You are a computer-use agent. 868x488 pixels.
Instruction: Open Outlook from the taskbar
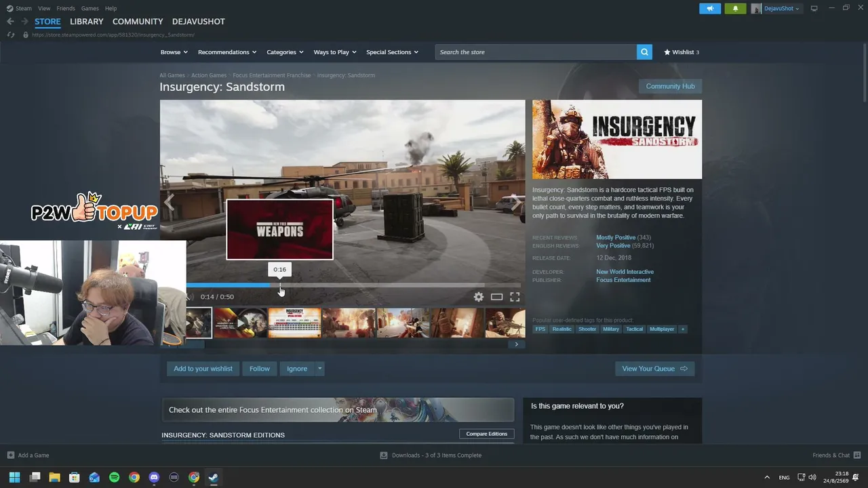(x=94, y=477)
